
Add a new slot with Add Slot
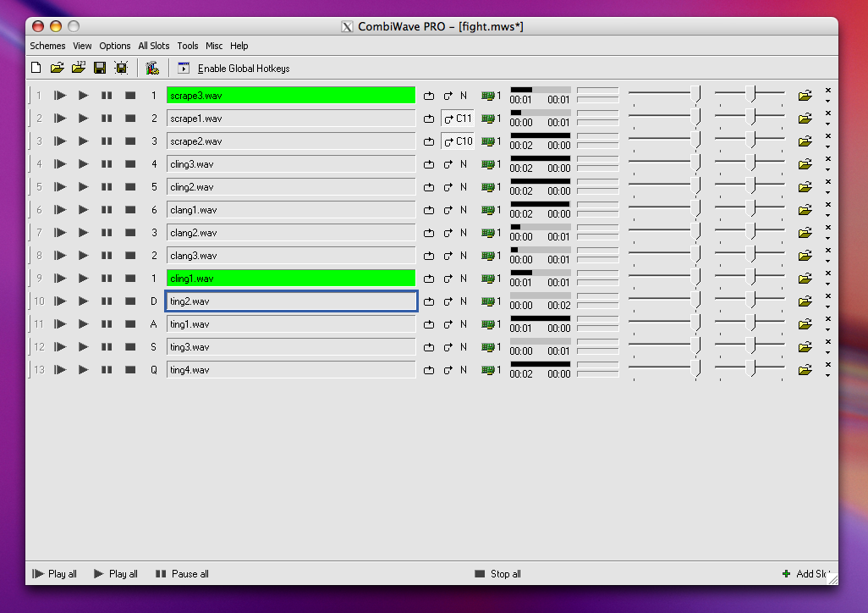tap(802, 574)
